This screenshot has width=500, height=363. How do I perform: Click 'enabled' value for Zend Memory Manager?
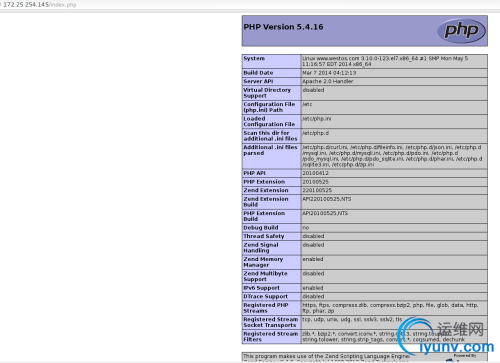pos(313,259)
